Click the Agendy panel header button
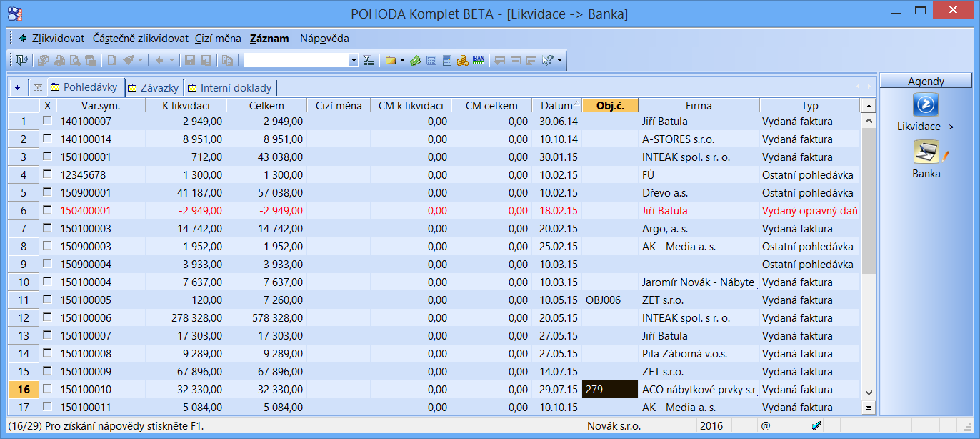 (x=926, y=81)
